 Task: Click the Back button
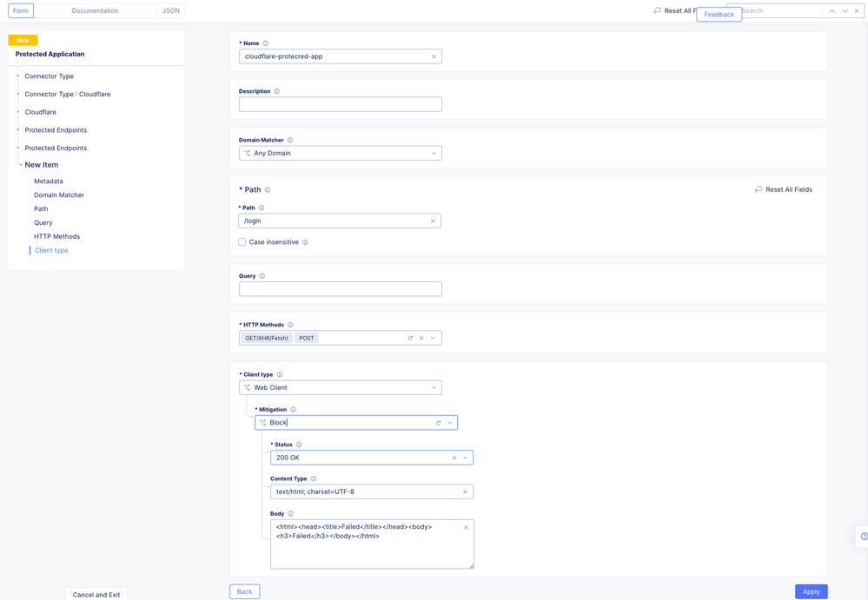[244, 591]
